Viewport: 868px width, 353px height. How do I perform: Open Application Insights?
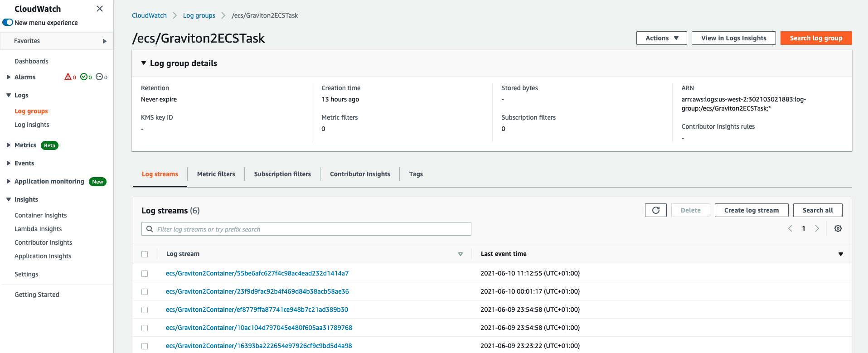[x=43, y=256]
